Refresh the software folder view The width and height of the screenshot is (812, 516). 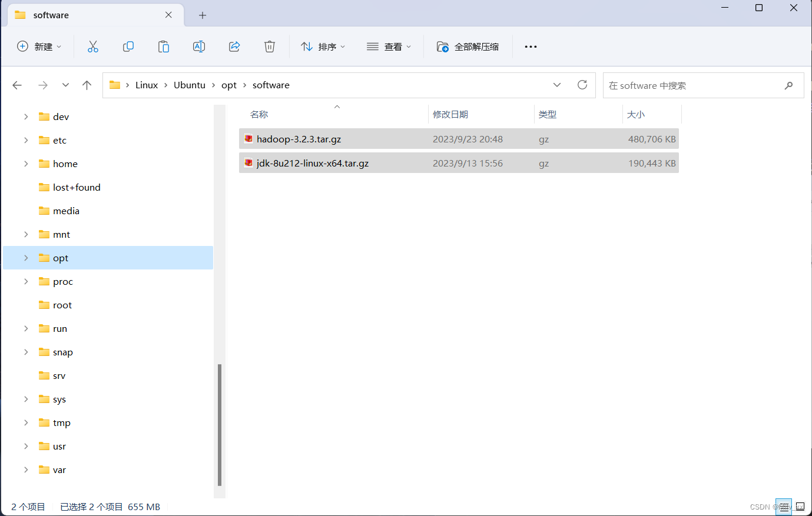582,85
